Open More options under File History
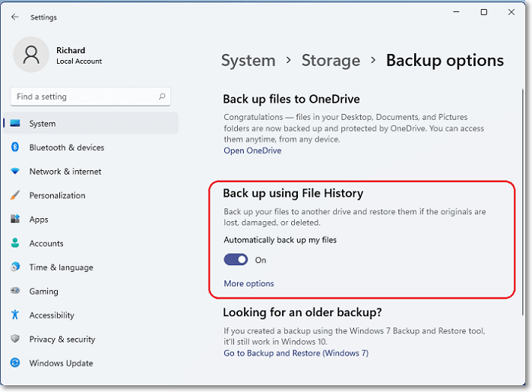 point(249,283)
